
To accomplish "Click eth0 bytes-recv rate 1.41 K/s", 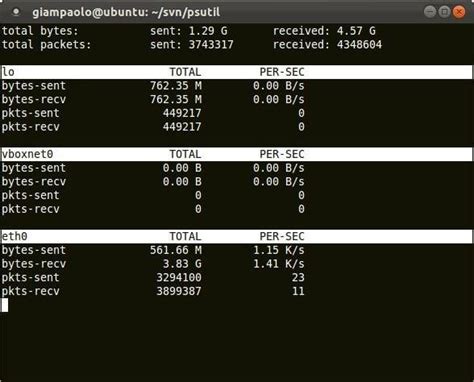I will 279,264.
